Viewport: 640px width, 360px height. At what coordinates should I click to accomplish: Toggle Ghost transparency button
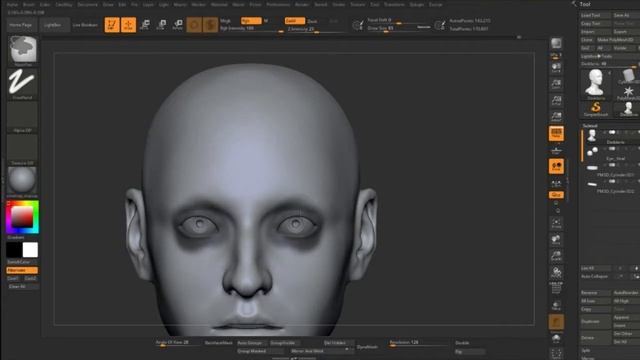pyautogui.click(x=556, y=322)
